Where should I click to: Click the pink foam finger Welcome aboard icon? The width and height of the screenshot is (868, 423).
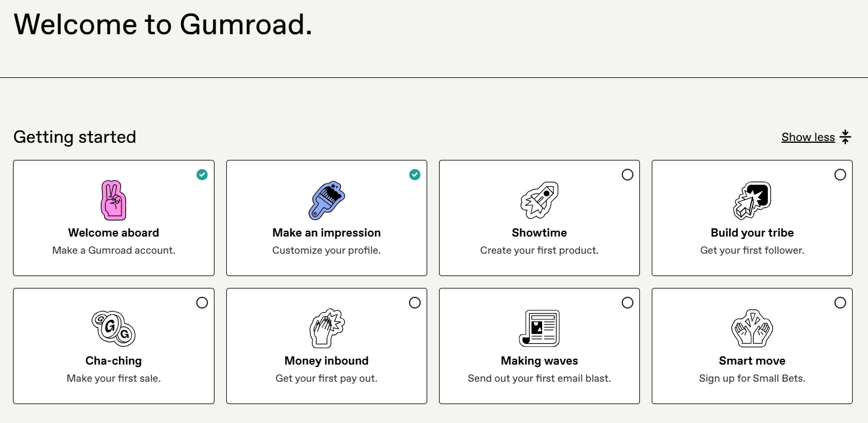coord(113,199)
